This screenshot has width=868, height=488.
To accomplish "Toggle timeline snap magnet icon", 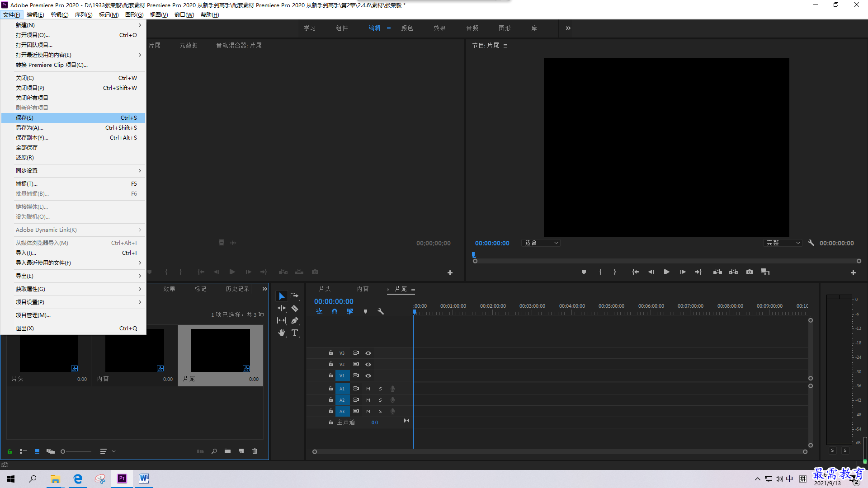I will point(335,311).
